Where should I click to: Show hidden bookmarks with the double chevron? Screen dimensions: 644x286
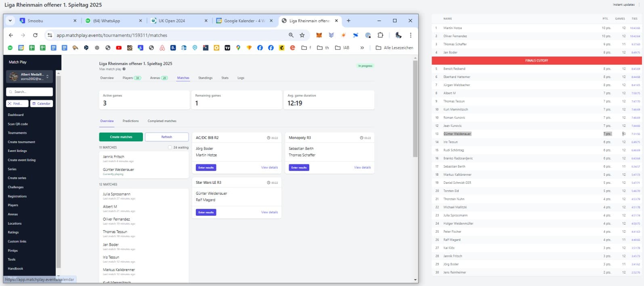(362, 48)
